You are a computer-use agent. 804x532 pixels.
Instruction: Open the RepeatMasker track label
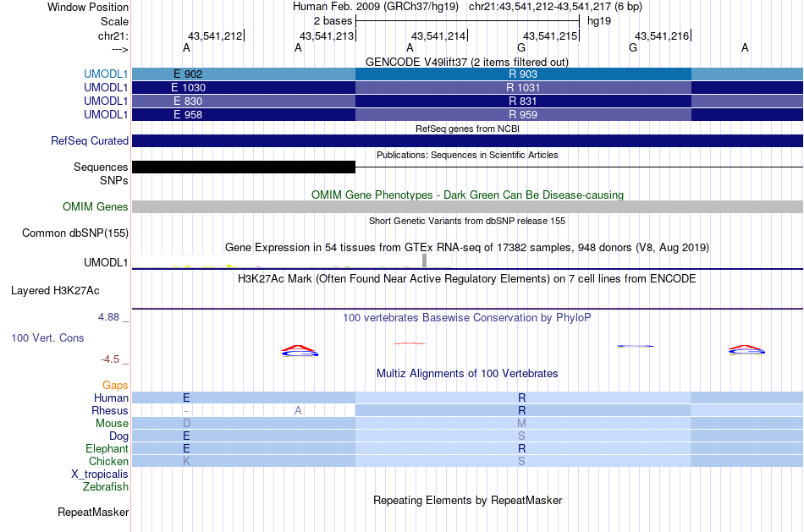pos(93,512)
